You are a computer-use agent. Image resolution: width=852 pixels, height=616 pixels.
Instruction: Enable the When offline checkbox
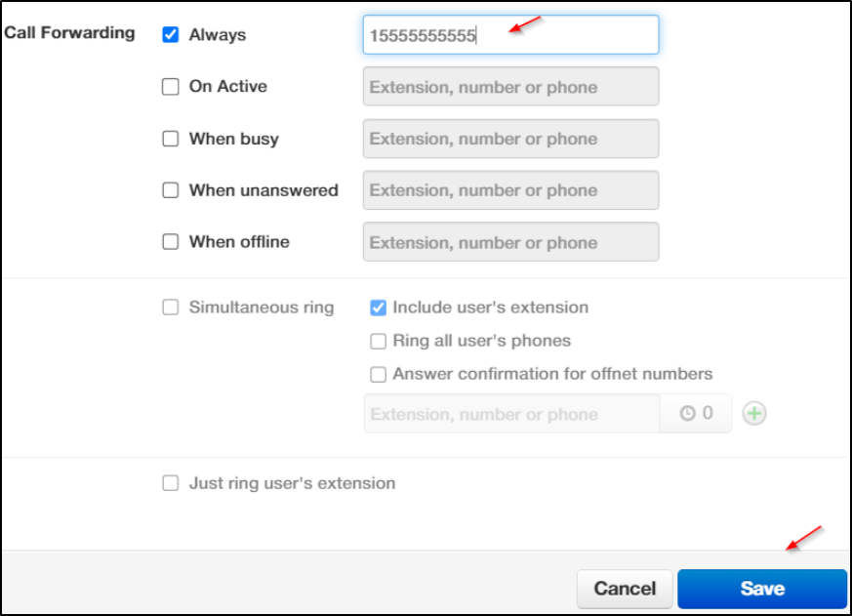[171, 241]
